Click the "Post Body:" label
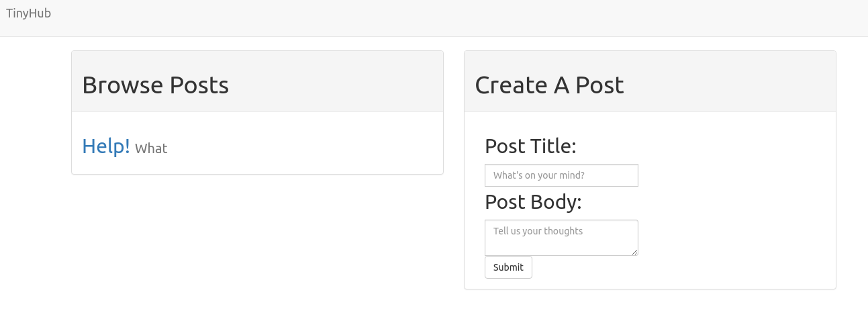This screenshot has width=868, height=315. click(x=533, y=201)
